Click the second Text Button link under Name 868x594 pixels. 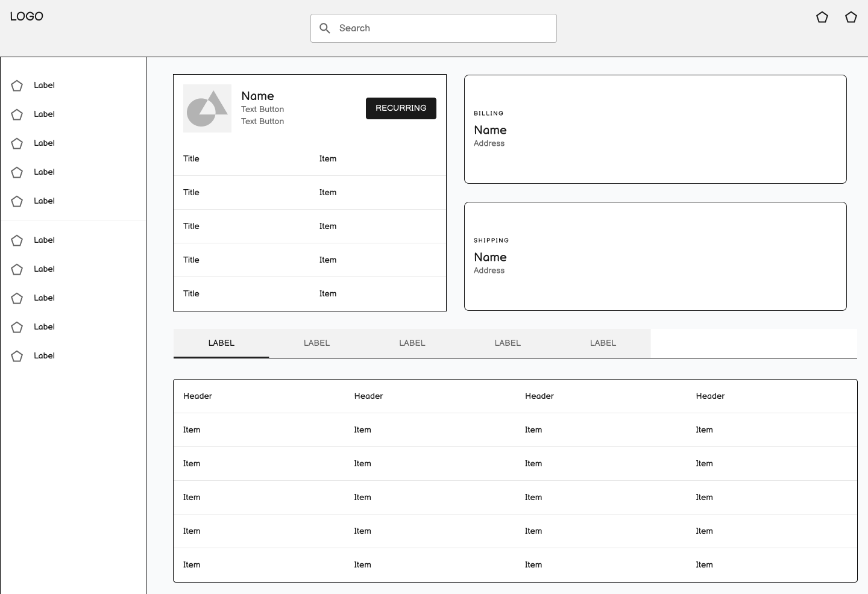pyautogui.click(x=262, y=121)
